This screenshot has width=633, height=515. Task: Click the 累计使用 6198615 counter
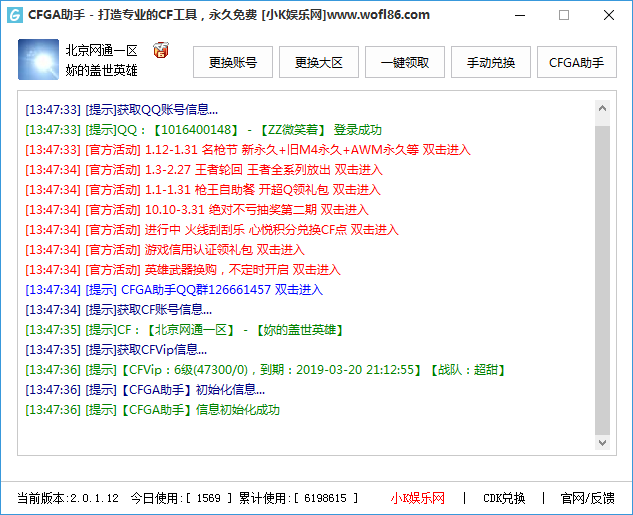point(298,498)
